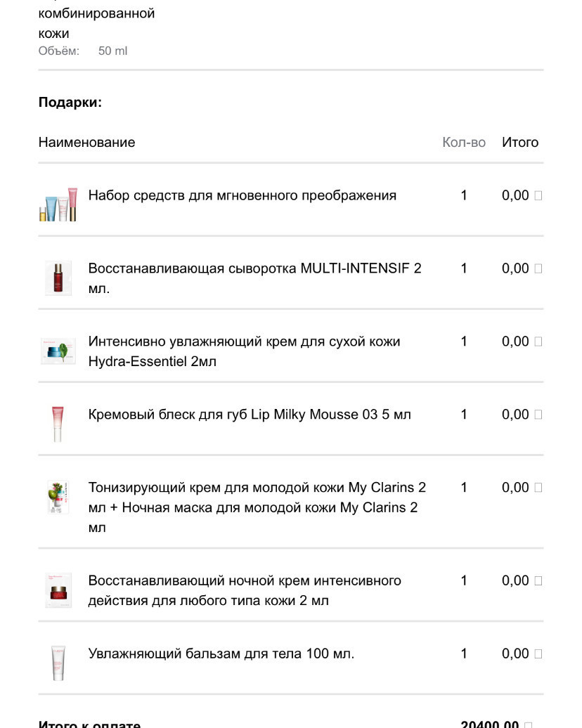Click the Кол-во column header
This screenshot has width=582, height=728.
[463, 142]
